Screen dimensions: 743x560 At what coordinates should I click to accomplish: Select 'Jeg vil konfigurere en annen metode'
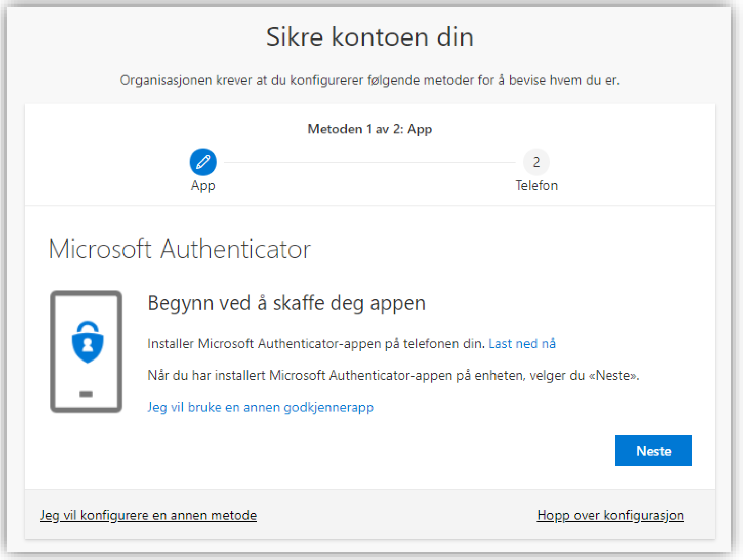[148, 515]
